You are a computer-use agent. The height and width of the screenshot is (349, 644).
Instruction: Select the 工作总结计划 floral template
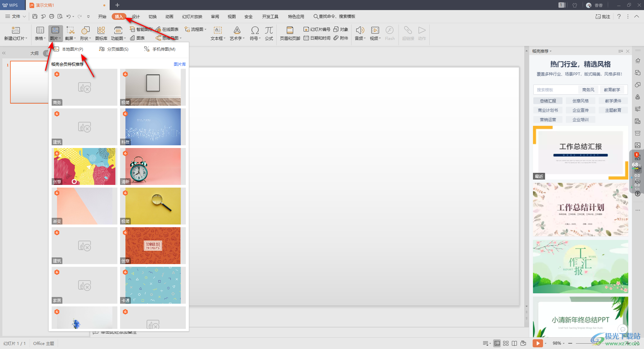(x=580, y=209)
